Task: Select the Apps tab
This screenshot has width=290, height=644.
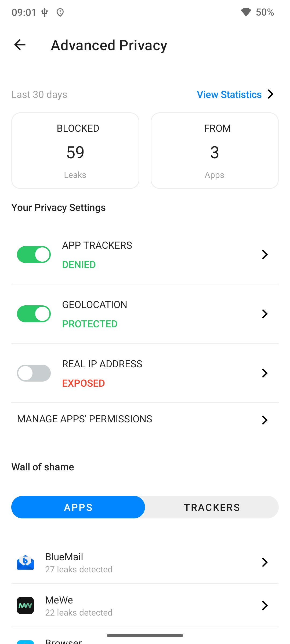Action: [78, 507]
